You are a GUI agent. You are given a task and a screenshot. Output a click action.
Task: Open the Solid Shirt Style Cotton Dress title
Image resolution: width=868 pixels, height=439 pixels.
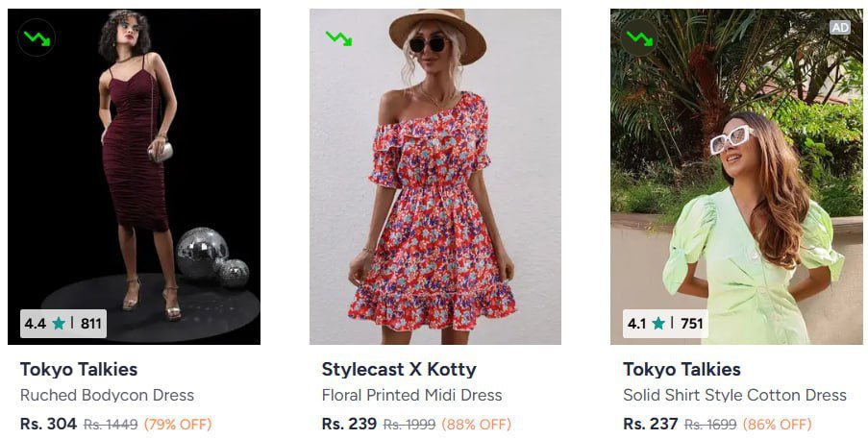click(734, 395)
